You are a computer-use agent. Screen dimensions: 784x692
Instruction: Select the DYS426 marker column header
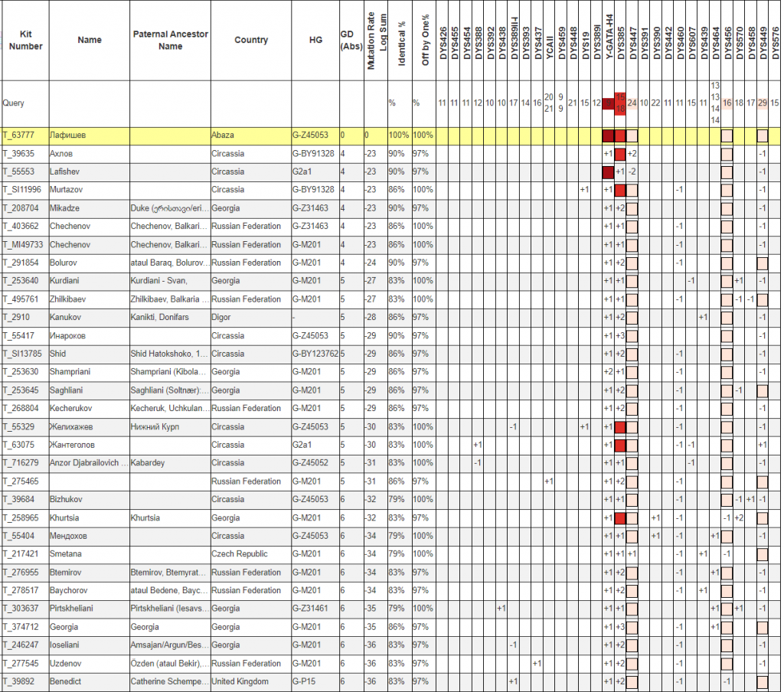click(x=443, y=43)
